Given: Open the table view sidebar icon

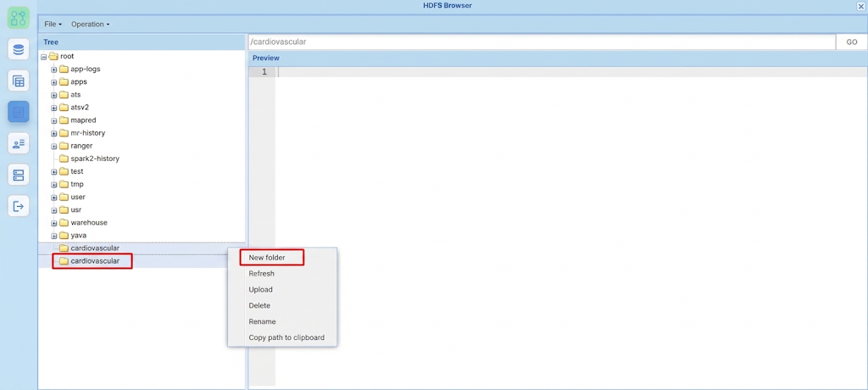Looking at the screenshot, I should [19, 81].
